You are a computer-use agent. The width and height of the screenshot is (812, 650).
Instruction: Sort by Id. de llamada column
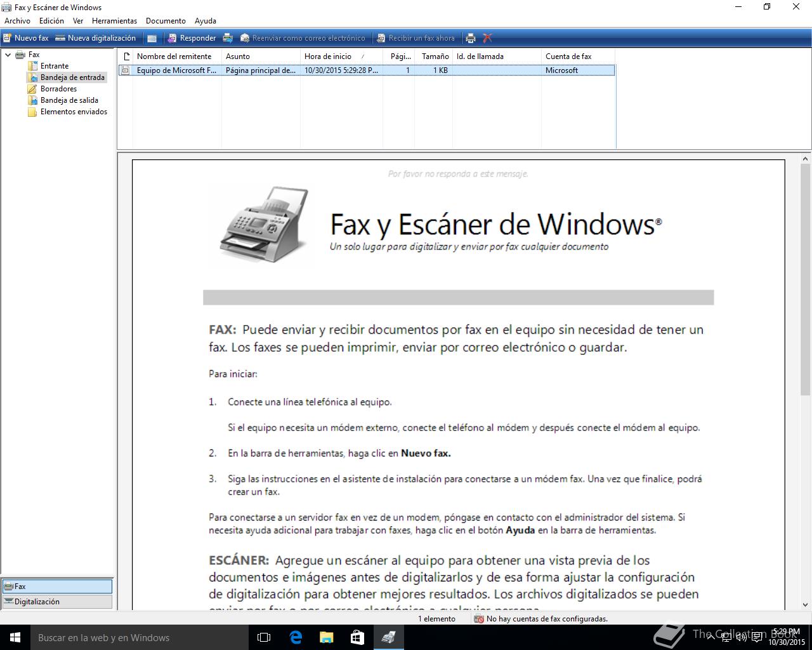coord(497,56)
